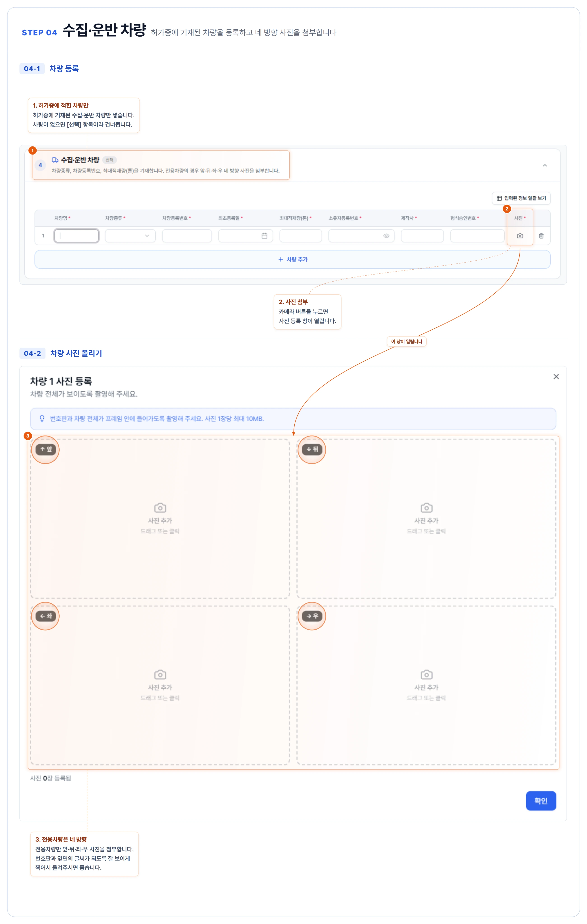Click the 차량등록번호 input field
Viewport: 587px width, 924px height.
pyautogui.click(x=186, y=236)
